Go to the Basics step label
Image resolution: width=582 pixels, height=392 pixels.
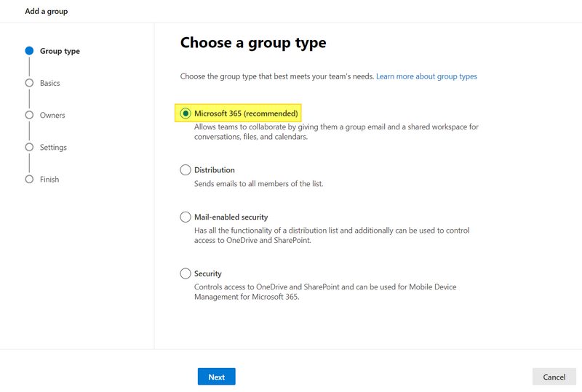(50, 83)
